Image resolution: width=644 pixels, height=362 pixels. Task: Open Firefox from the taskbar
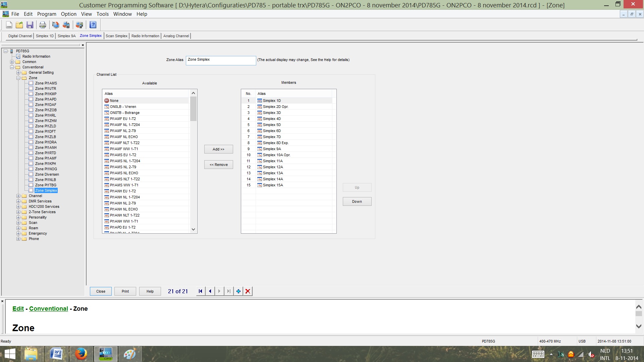(x=81, y=354)
